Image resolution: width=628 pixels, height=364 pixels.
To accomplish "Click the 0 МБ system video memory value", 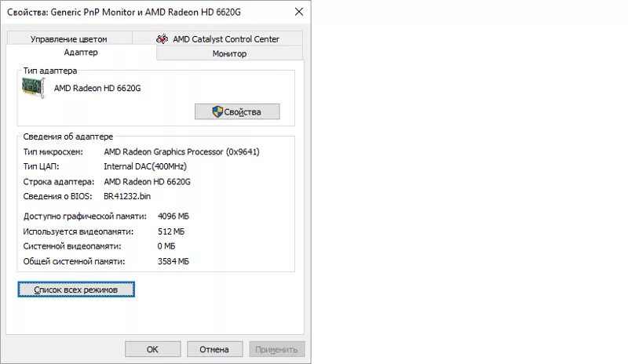I will [166, 246].
